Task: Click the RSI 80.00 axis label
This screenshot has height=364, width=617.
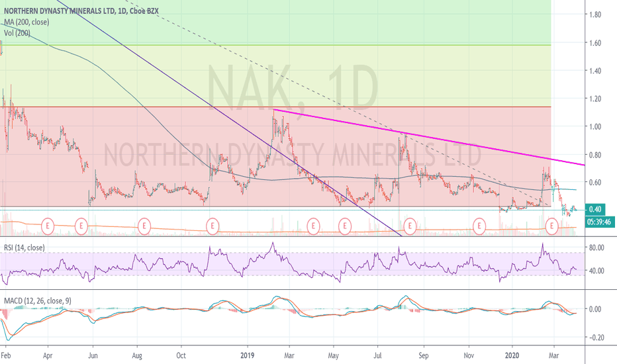Action: coord(596,248)
